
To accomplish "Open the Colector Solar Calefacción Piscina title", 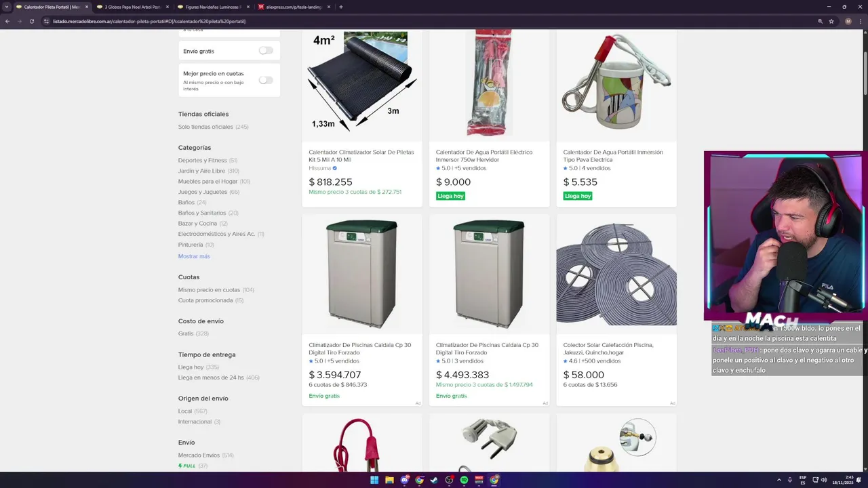I will point(608,348).
